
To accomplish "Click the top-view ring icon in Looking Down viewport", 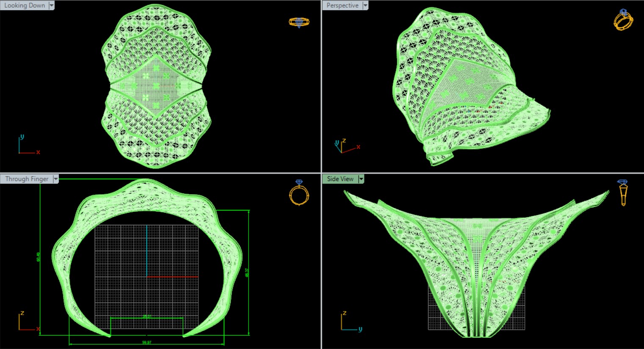I will 299,22.
